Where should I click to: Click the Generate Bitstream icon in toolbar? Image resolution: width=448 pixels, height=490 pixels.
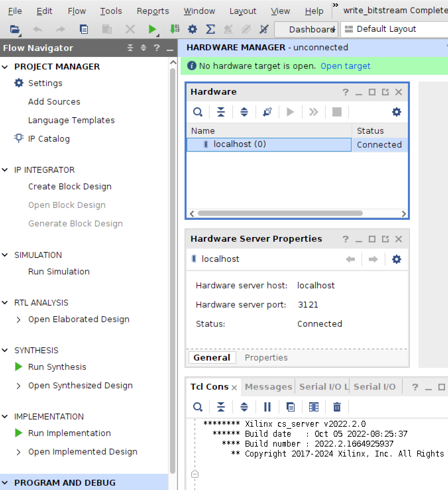[175, 29]
